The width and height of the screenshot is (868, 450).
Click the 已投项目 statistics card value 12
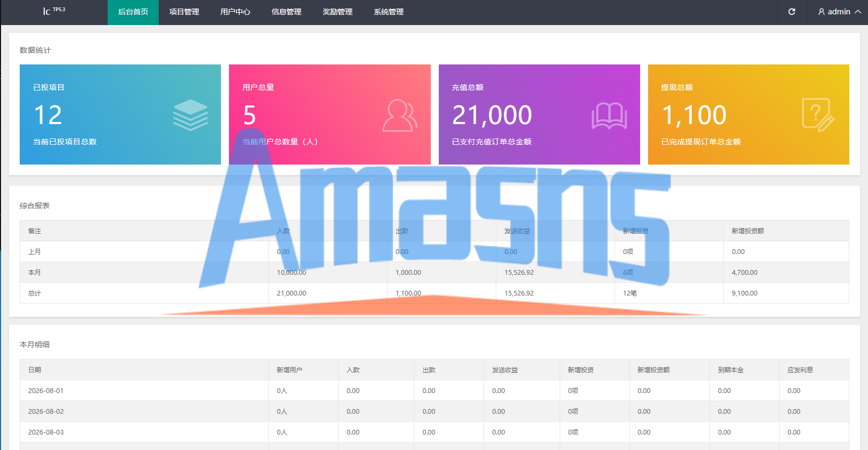(x=48, y=115)
